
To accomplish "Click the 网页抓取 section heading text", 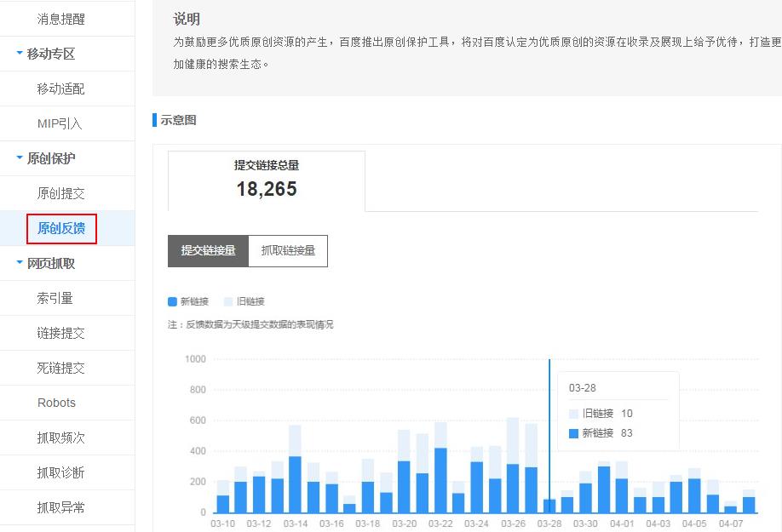I will click(x=51, y=263).
